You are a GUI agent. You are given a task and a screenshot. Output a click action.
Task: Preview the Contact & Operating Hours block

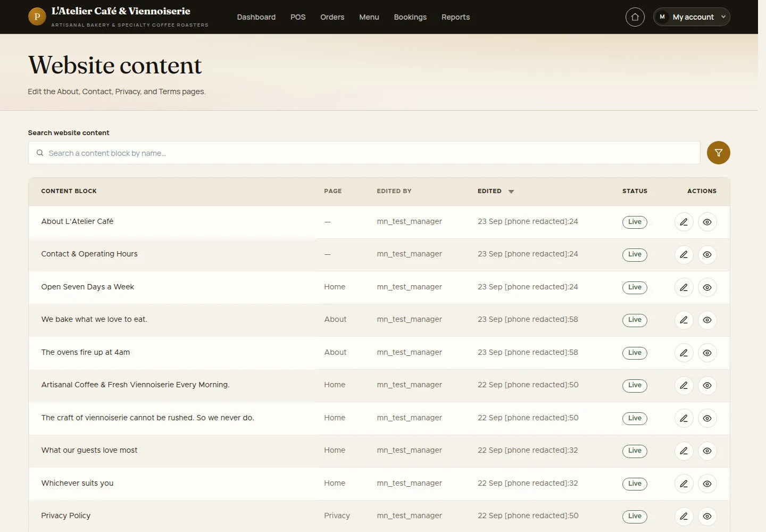(x=707, y=255)
